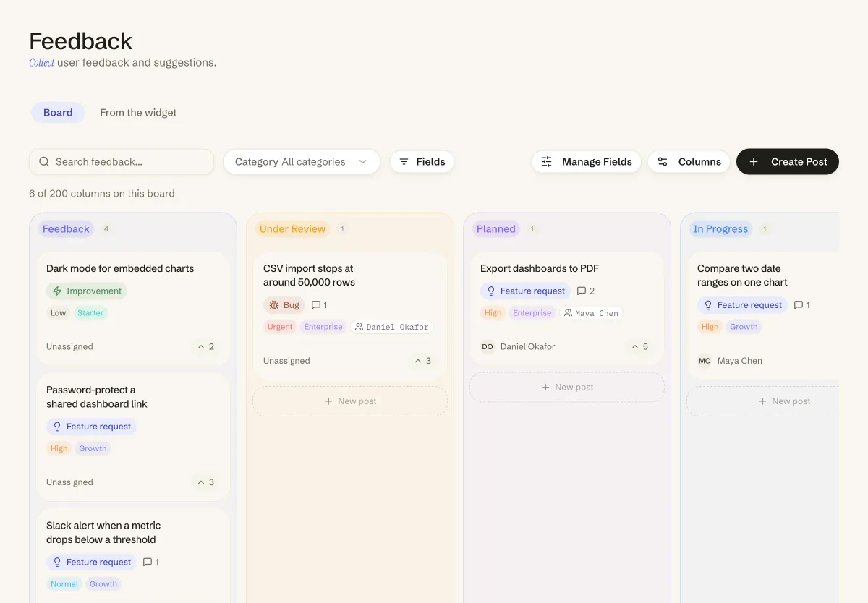Click Unassigned on the CSV import card
This screenshot has width=868, height=603.
coord(286,361)
